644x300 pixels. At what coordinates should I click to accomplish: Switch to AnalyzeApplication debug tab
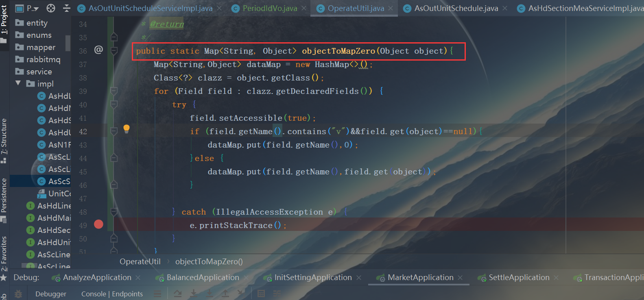[x=97, y=277]
